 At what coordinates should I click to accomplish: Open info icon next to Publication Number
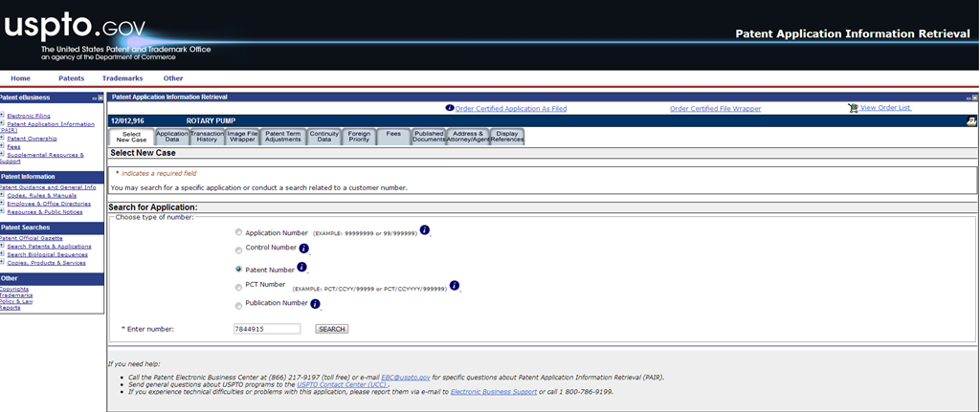[315, 305]
